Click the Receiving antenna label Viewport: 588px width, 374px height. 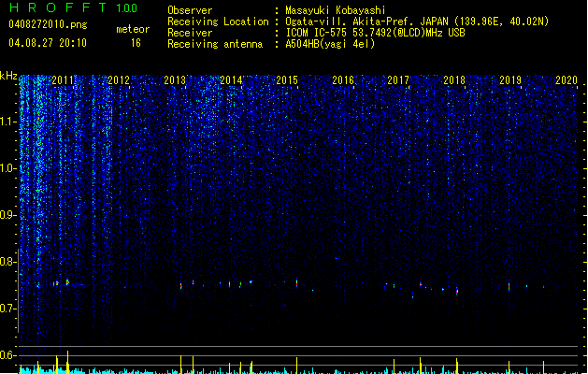(x=215, y=44)
